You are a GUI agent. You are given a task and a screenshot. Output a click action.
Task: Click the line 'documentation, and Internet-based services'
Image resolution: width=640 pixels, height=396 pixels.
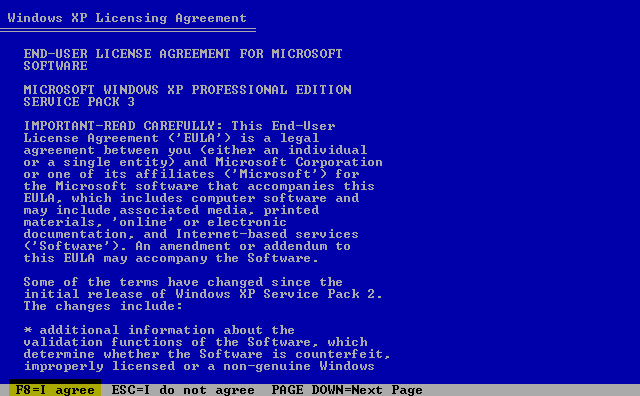(191, 234)
